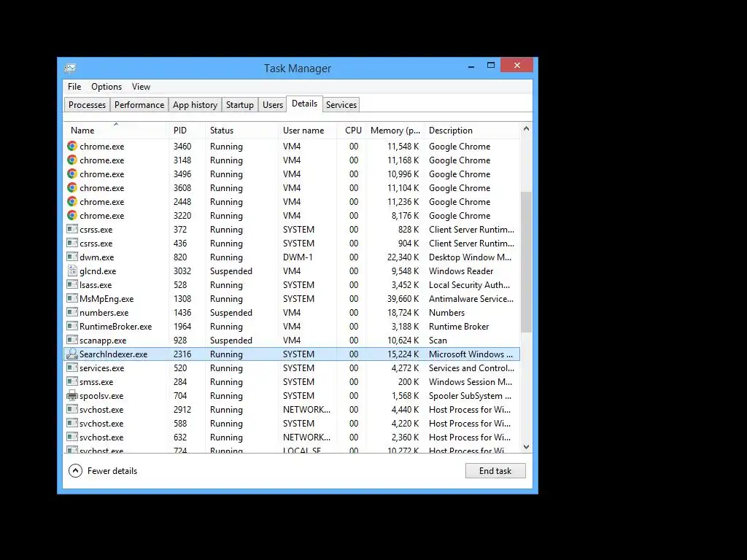Switch to the Performance tab

139,105
